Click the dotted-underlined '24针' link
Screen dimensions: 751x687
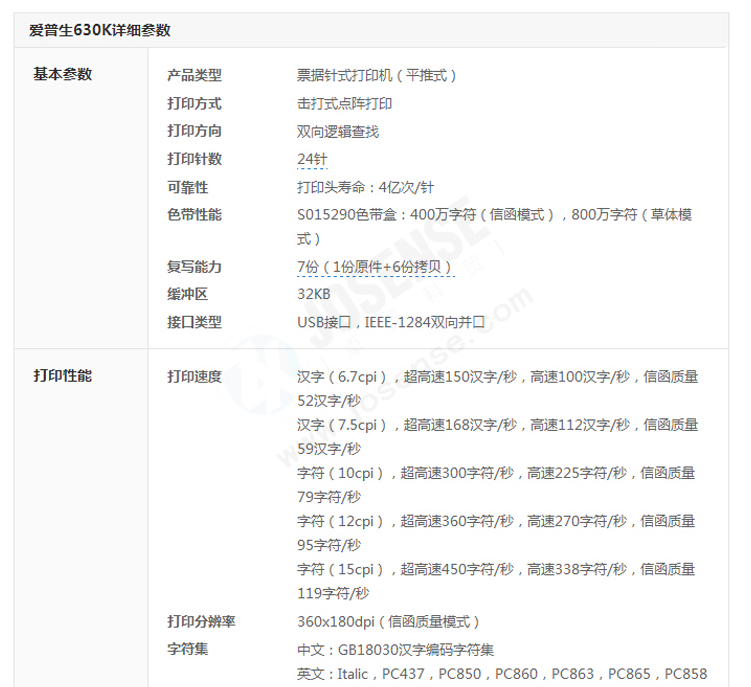coord(312,159)
